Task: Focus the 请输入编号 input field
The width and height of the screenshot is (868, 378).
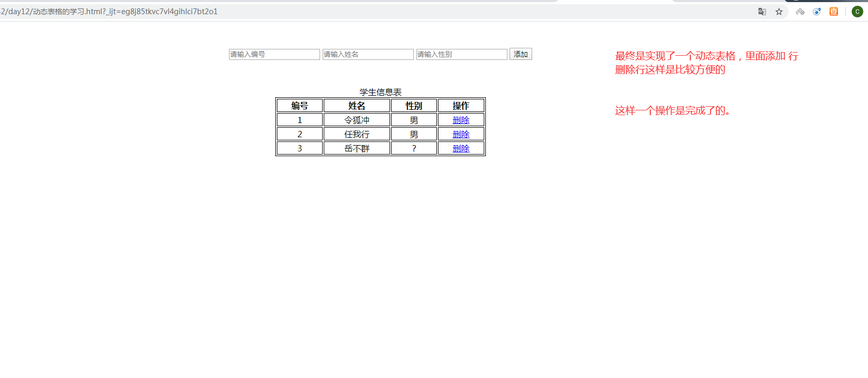Action: coord(274,54)
